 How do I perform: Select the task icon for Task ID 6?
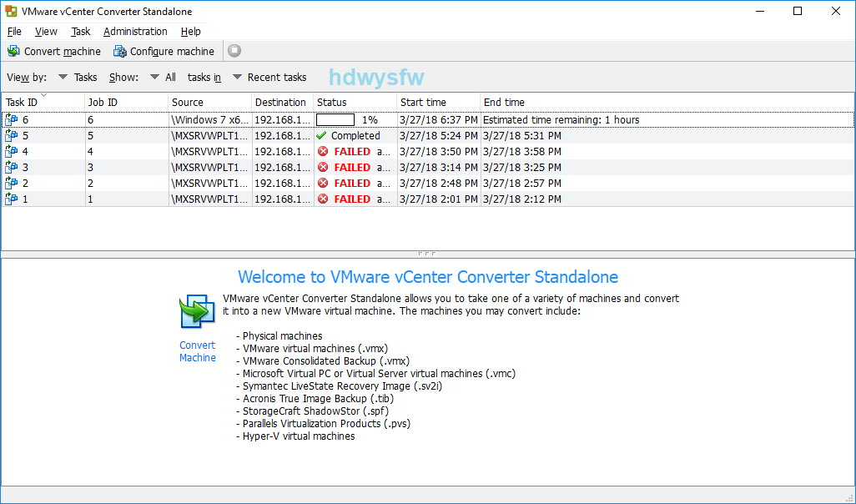point(12,119)
